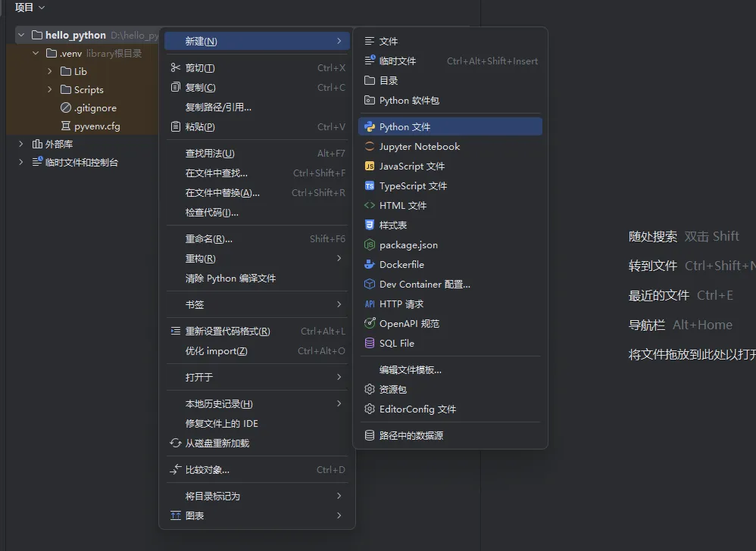Choose 在文件中查找... menu entry
This screenshot has width=756, height=551.
point(257,173)
